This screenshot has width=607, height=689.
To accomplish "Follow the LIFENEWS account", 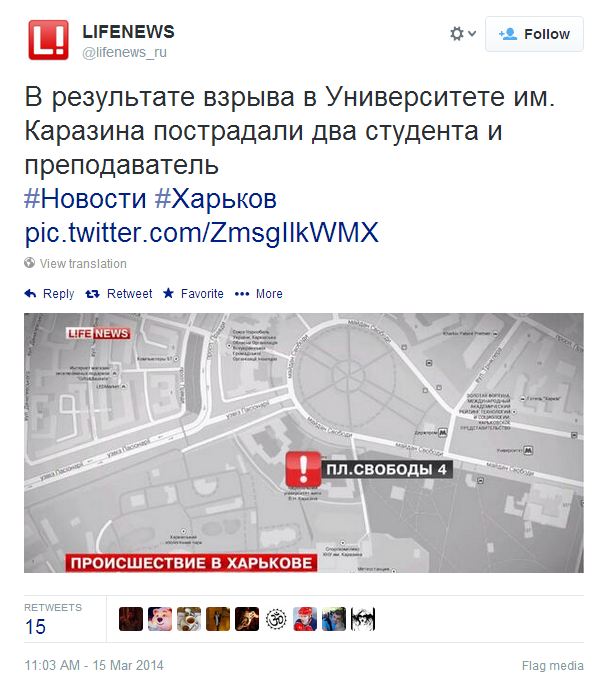I will [x=534, y=34].
